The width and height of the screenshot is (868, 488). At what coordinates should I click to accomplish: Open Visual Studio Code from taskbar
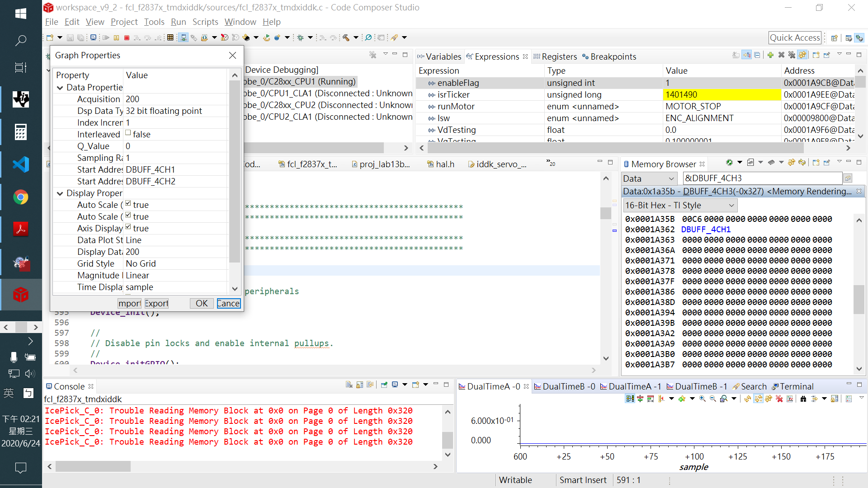(x=21, y=164)
